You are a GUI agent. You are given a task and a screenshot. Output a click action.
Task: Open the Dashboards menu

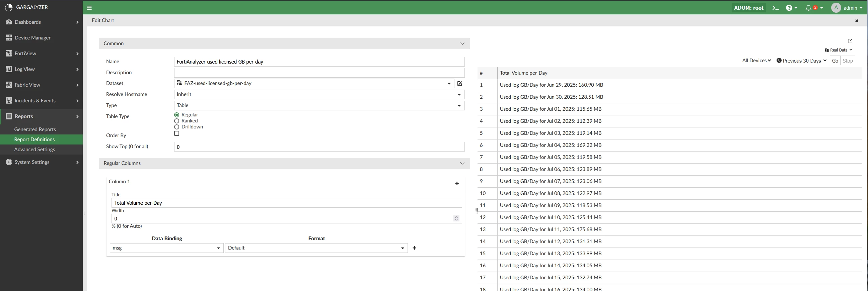(x=41, y=22)
